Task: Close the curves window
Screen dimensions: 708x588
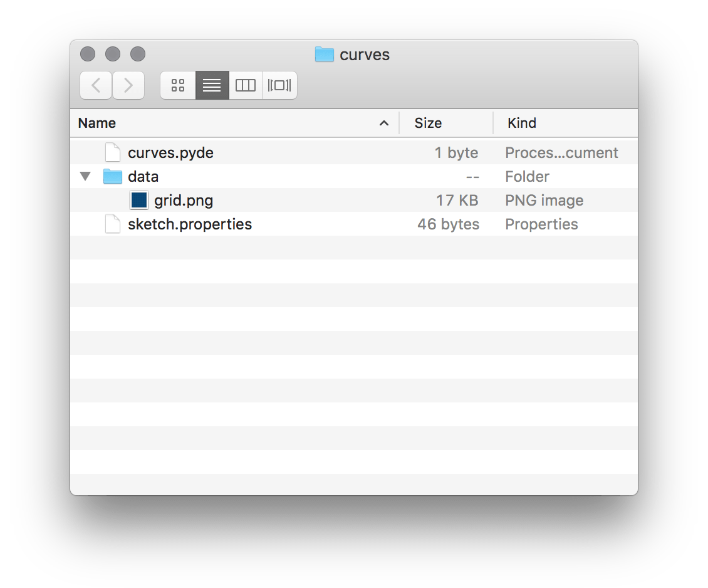Action: pos(88,54)
